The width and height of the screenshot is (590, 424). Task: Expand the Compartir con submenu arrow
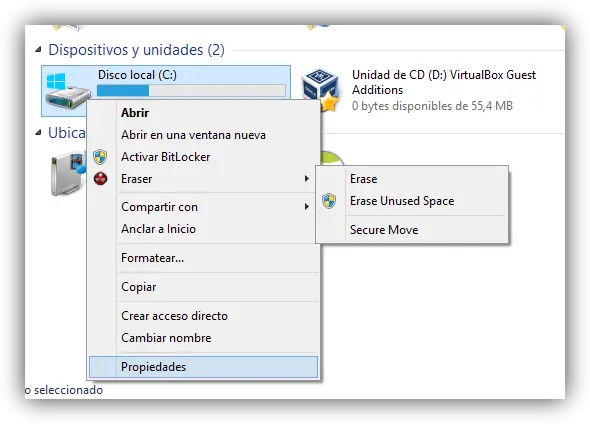(307, 207)
